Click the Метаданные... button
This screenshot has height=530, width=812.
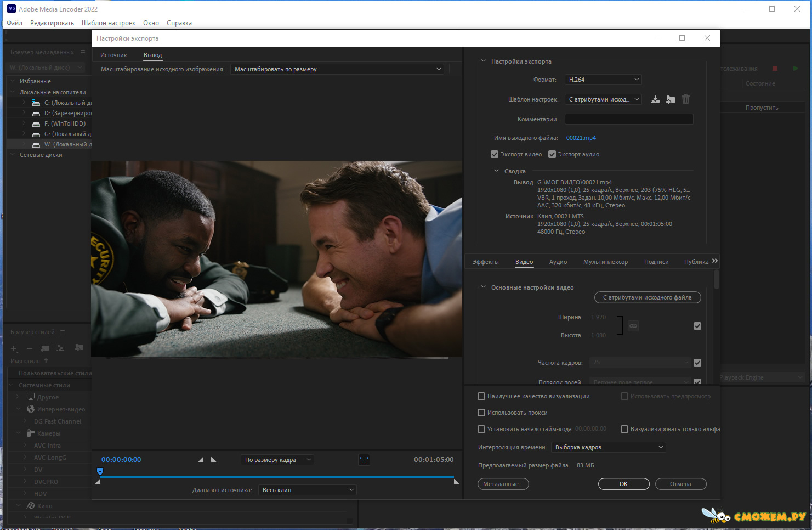pyautogui.click(x=503, y=484)
